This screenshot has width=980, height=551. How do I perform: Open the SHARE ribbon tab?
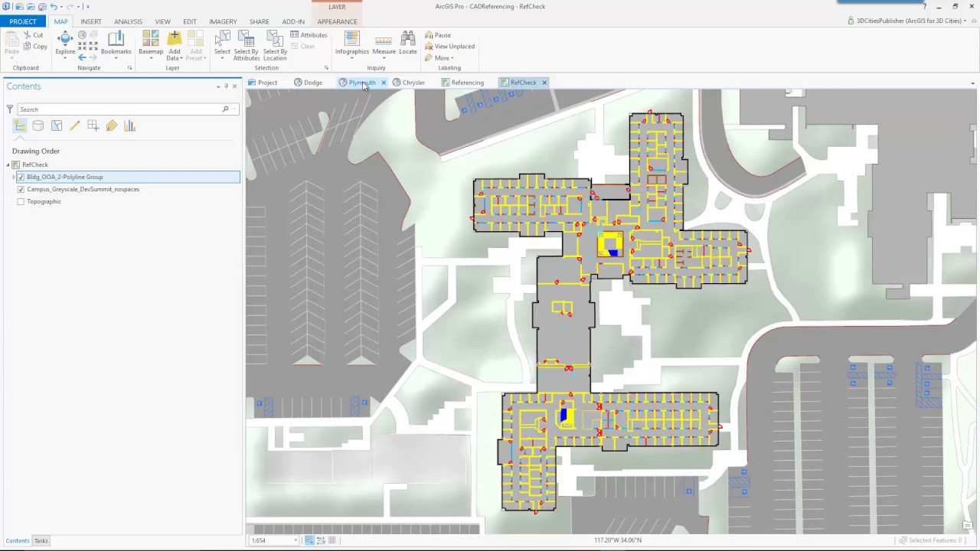[x=259, y=21]
